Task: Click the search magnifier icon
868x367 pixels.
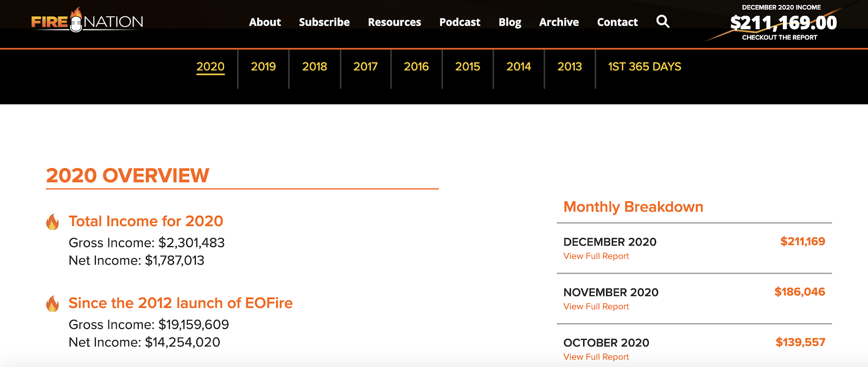Action: click(x=663, y=22)
